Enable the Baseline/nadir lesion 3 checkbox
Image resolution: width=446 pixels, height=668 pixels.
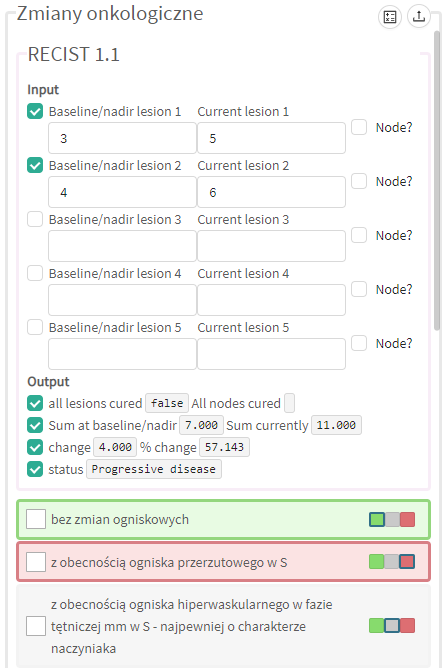pyautogui.click(x=35, y=219)
